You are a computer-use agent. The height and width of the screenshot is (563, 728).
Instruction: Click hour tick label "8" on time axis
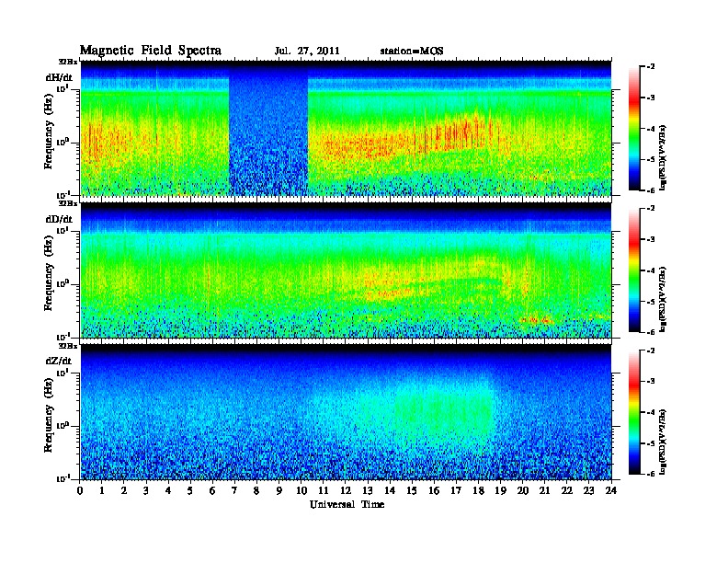[257, 490]
